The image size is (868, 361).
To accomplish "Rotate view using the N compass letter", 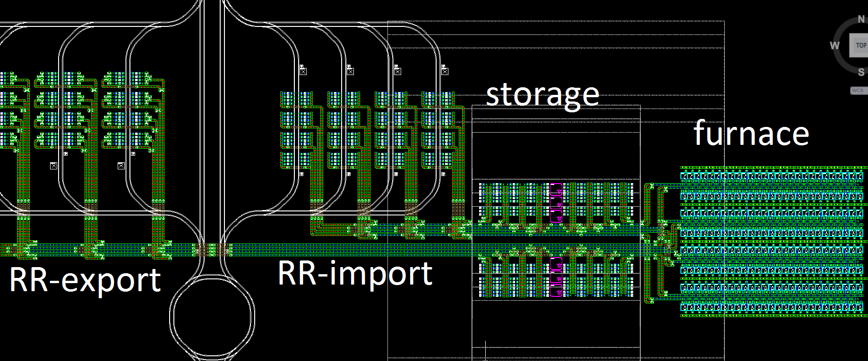I will 861,19.
